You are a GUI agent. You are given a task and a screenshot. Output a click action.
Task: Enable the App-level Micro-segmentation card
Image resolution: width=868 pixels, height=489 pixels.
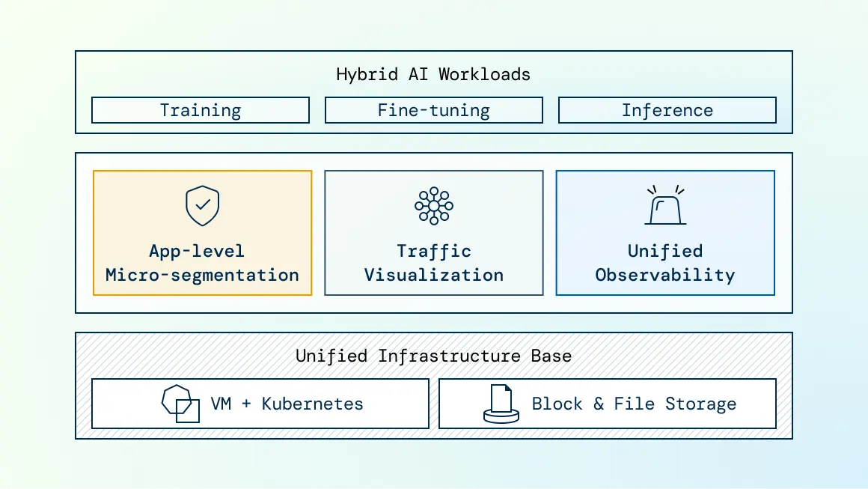tap(202, 233)
